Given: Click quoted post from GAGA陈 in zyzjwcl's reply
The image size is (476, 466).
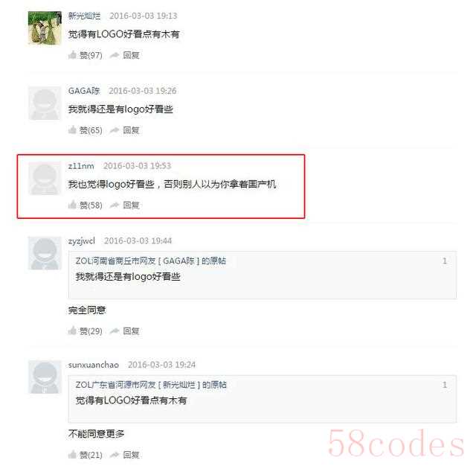Looking at the screenshot, I should [x=263, y=275].
